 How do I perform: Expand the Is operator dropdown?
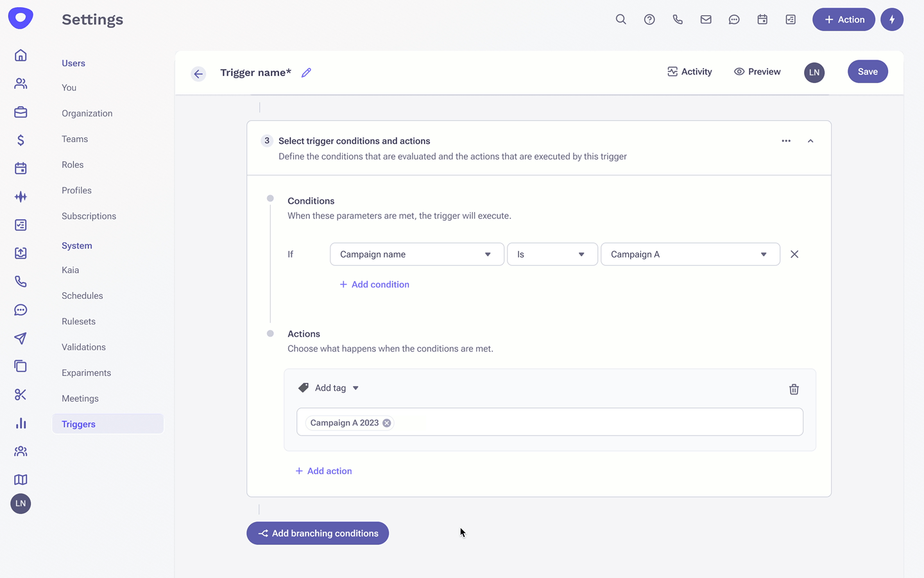coord(552,254)
